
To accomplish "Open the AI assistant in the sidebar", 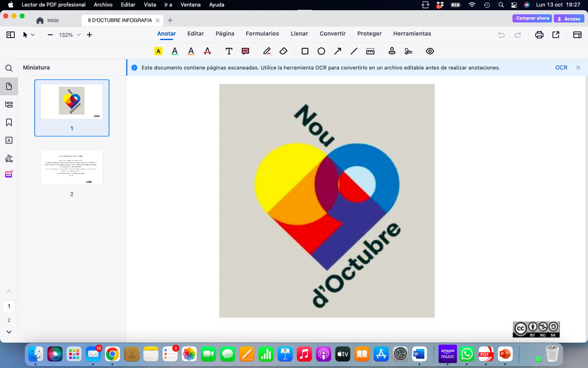I will [9, 174].
